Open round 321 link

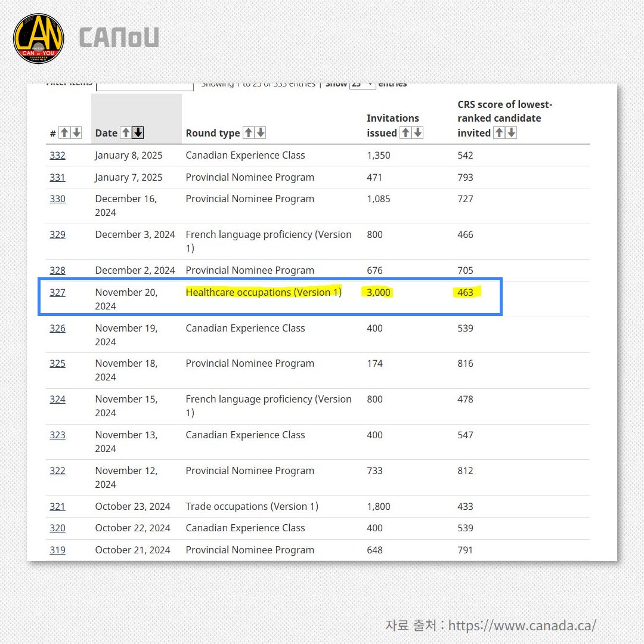(57, 506)
